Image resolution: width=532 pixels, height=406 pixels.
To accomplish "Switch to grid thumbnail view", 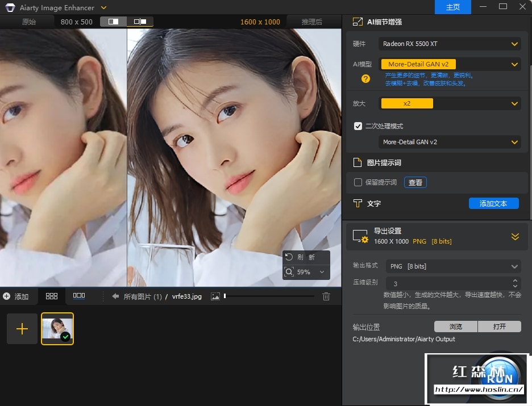I will tap(52, 296).
